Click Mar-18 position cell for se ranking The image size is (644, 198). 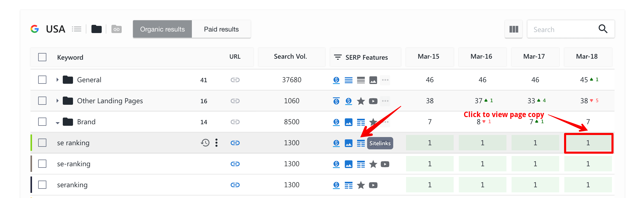click(x=588, y=143)
